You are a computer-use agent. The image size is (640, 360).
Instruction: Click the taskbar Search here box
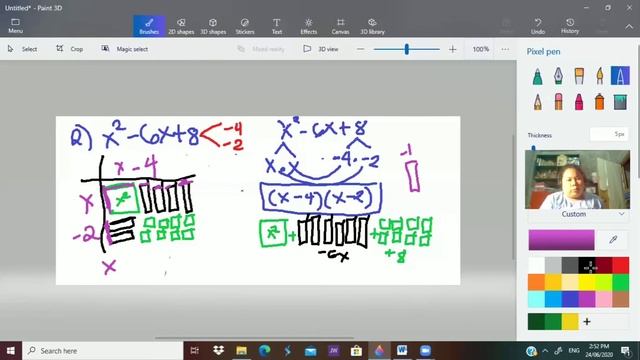(103, 351)
